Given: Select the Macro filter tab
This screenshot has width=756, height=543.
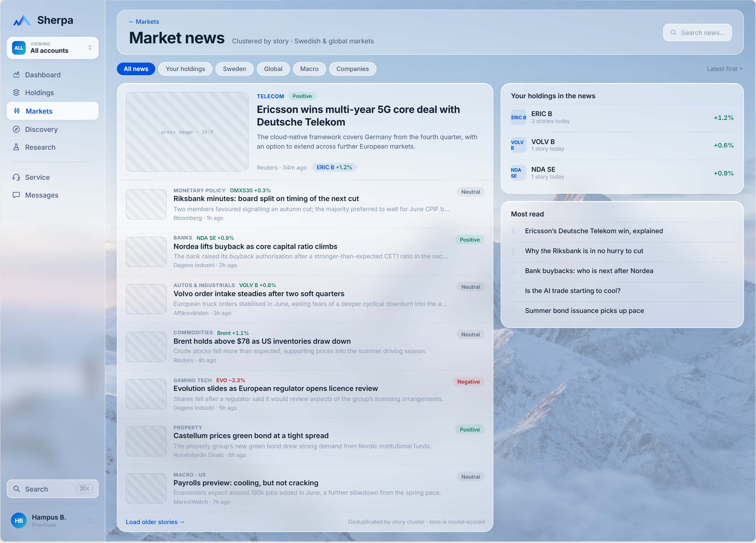Looking at the screenshot, I should click(x=309, y=69).
